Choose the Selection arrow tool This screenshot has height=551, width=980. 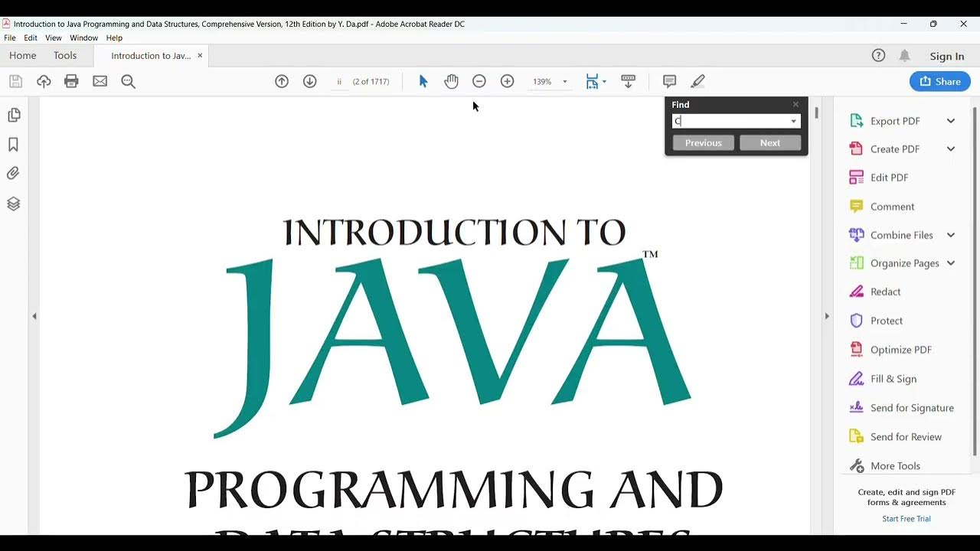click(x=423, y=81)
